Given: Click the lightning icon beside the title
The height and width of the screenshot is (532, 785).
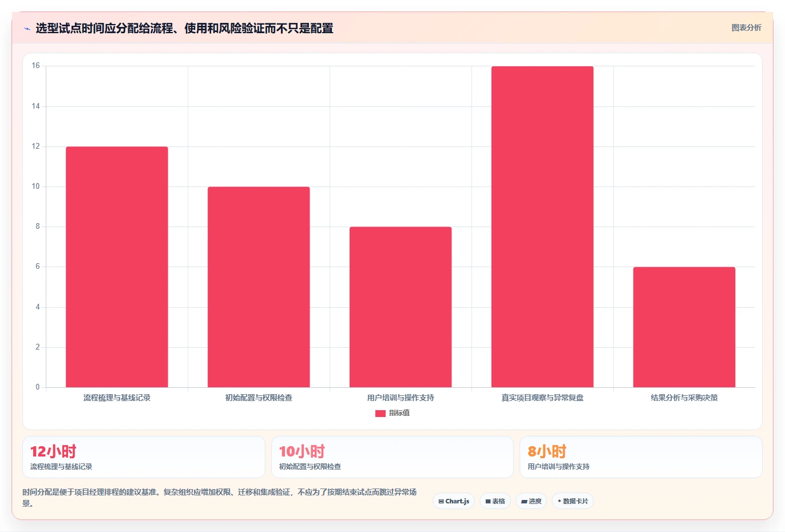Looking at the screenshot, I should point(27,29).
